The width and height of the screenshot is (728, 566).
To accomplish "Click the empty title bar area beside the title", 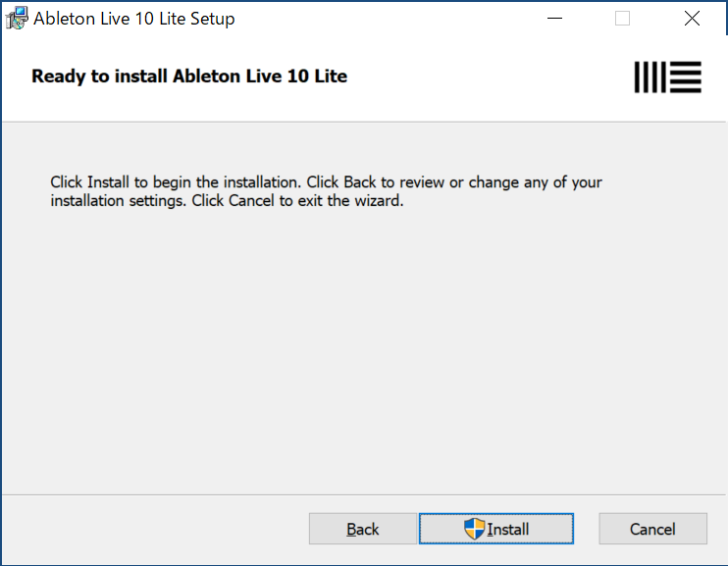I will [x=386, y=19].
